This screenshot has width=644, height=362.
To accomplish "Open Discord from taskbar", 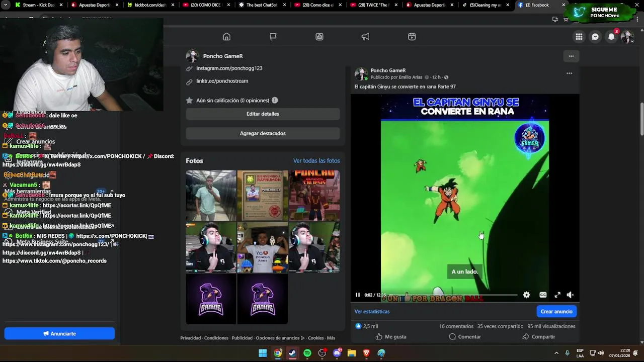I will pyautogui.click(x=337, y=353).
